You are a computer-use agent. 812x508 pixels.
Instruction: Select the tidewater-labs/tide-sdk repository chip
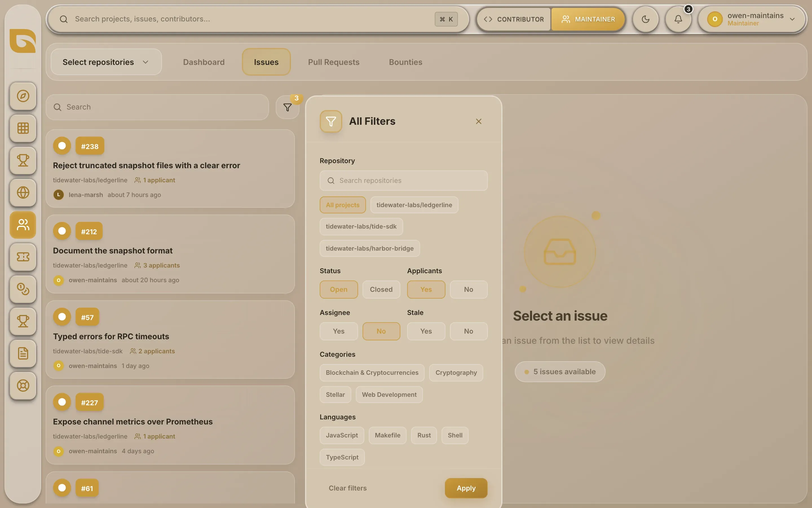click(x=361, y=226)
